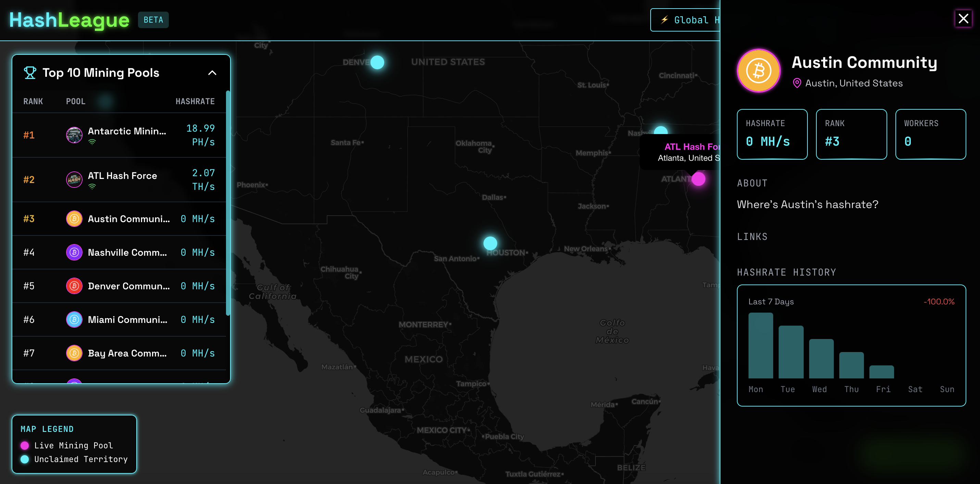This screenshot has height=484, width=980.
Task: Click the Monday bar in hashrate history chart
Action: pos(760,345)
